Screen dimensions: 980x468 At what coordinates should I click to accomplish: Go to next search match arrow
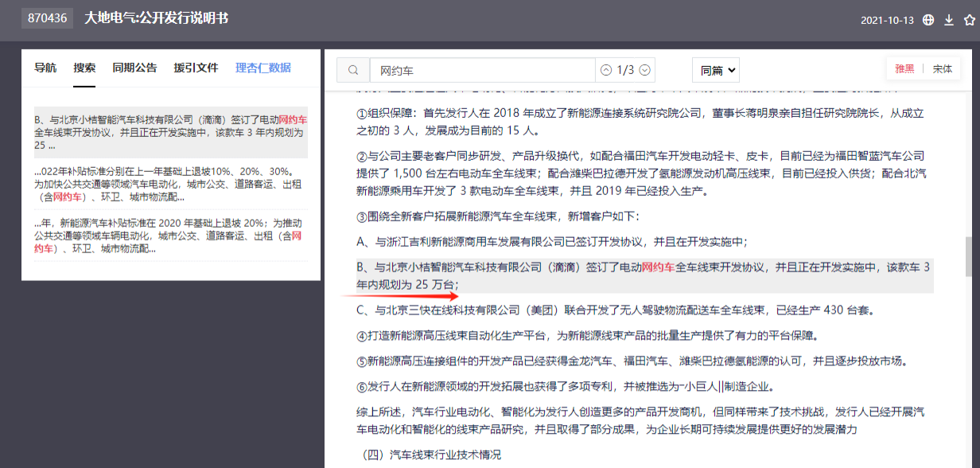[x=645, y=70]
